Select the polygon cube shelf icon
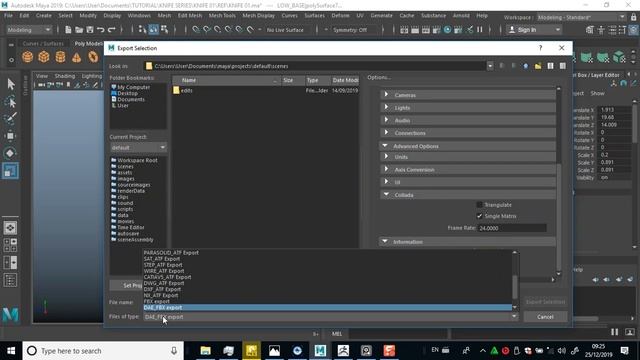Image resolution: width=640 pixels, height=360 pixels. 44,57
